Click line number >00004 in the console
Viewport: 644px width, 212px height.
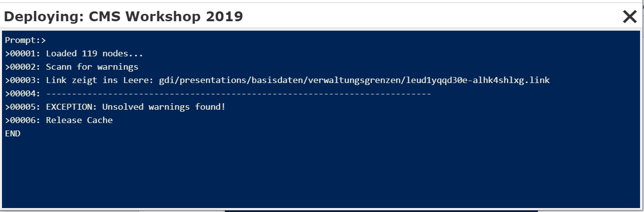(x=23, y=93)
